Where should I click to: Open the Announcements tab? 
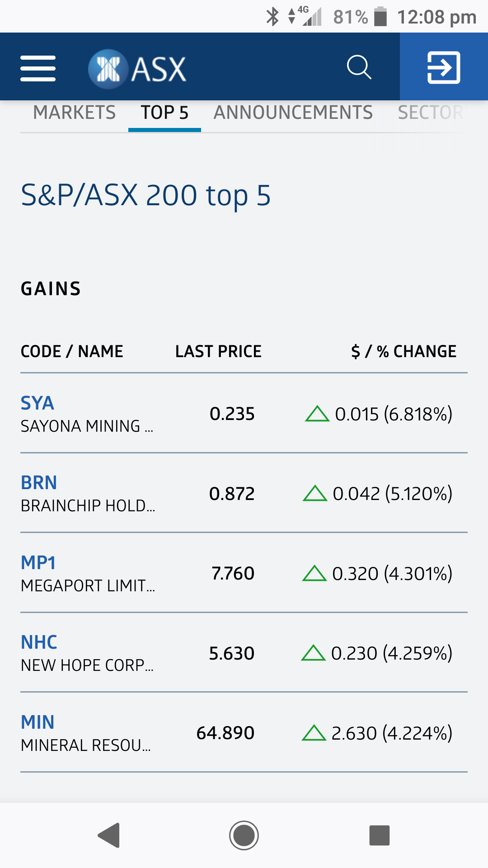pos(293,113)
